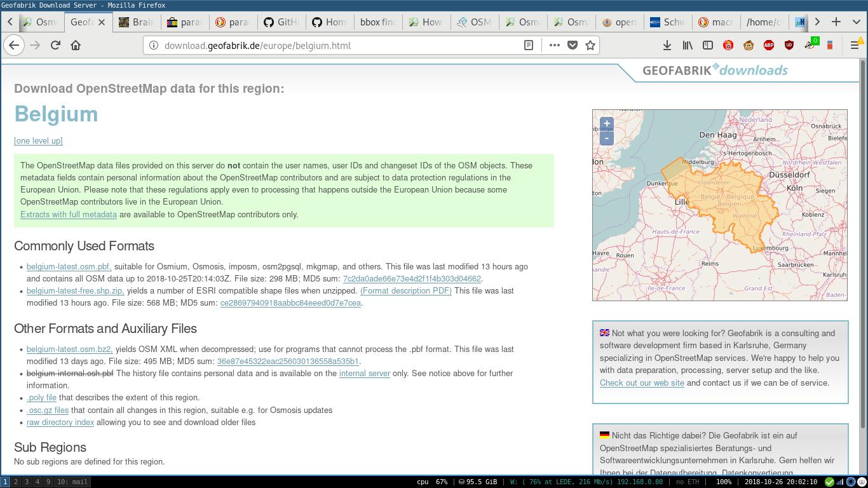Zoom in on the Belgium map
This screenshot has height=488, width=868.
(x=607, y=123)
